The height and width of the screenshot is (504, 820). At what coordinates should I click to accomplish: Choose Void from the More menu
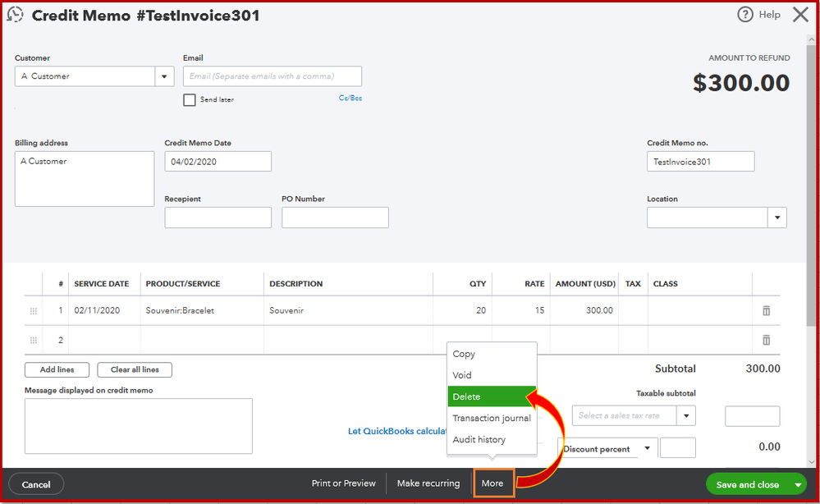pos(462,375)
